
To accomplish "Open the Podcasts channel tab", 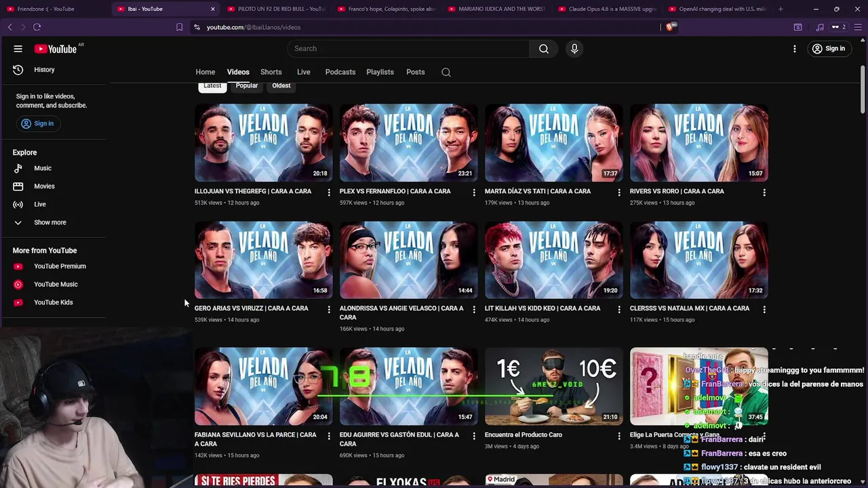I will click(340, 73).
